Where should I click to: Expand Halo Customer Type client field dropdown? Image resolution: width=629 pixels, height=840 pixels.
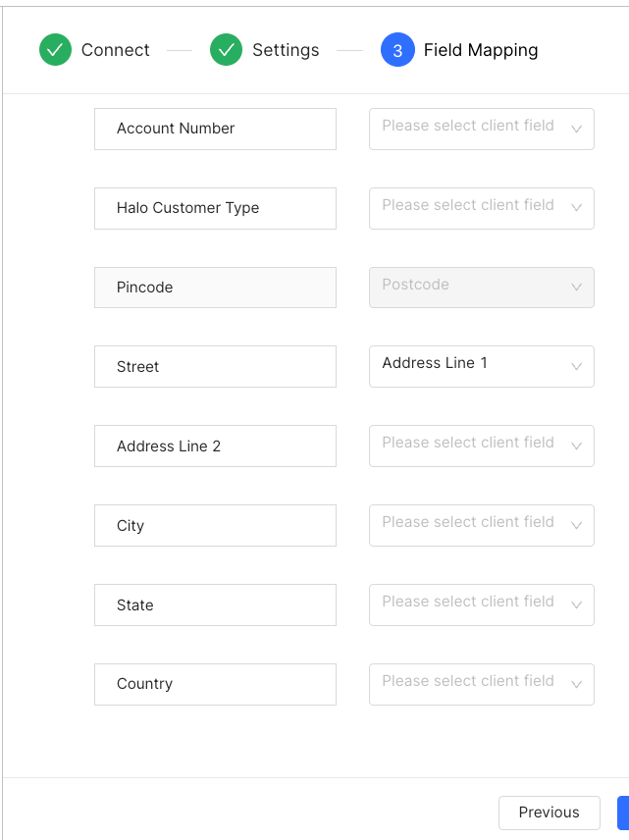481,208
